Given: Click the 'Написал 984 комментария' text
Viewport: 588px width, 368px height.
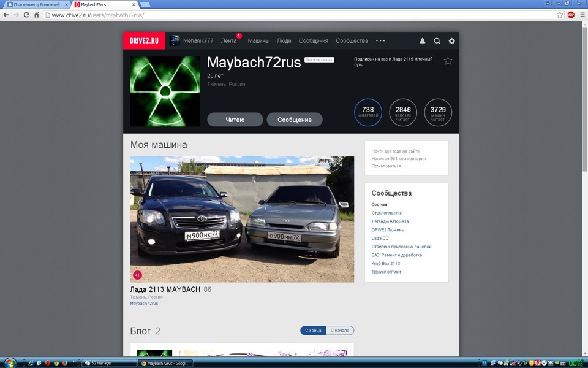Looking at the screenshot, I should (x=399, y=159).
